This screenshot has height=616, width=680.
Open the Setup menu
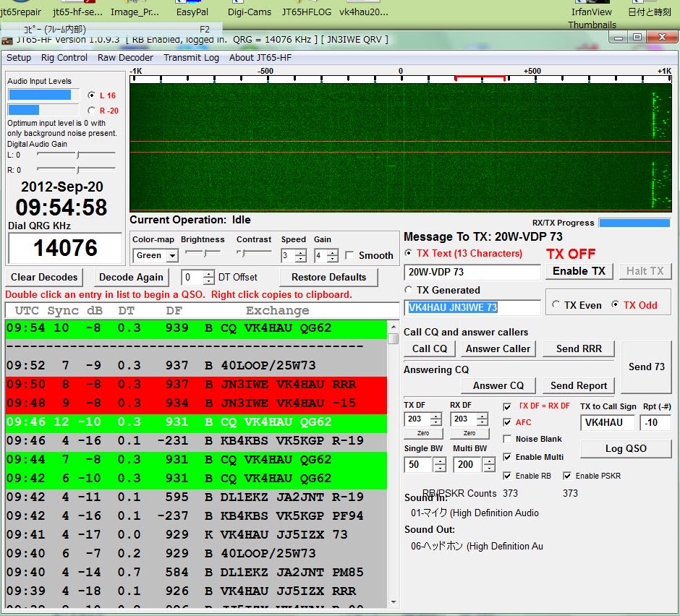pyautogui.click(x=19, y=58)
